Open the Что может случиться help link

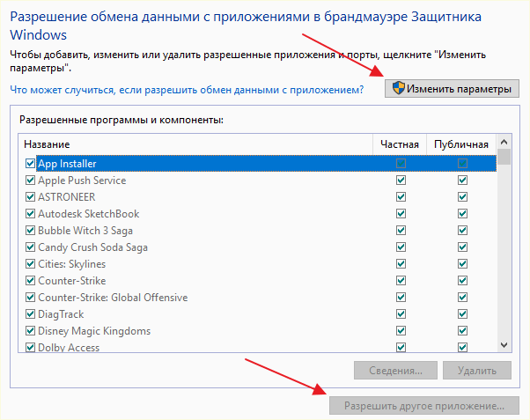point(187,90)
